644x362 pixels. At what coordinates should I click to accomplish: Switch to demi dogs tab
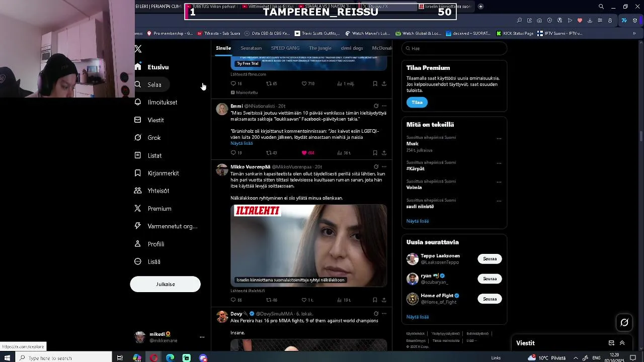(352, 48)
